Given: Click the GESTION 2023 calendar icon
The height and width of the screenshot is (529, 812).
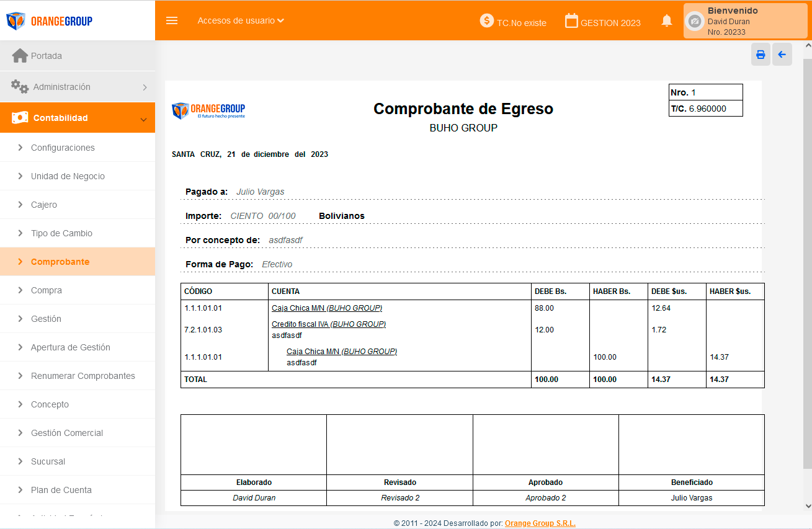Looking at the screenshot, I should pyautogui.click(x=571, y=20).
